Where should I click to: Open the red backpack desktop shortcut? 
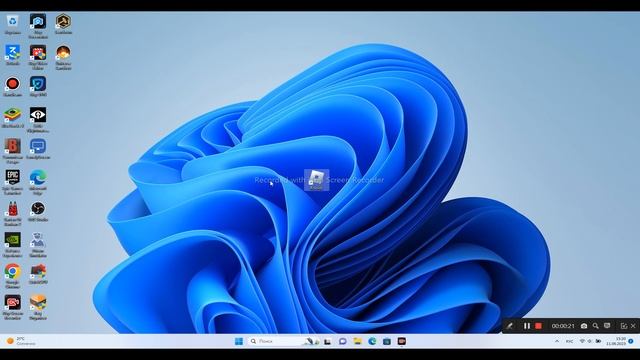coord(13,214)
